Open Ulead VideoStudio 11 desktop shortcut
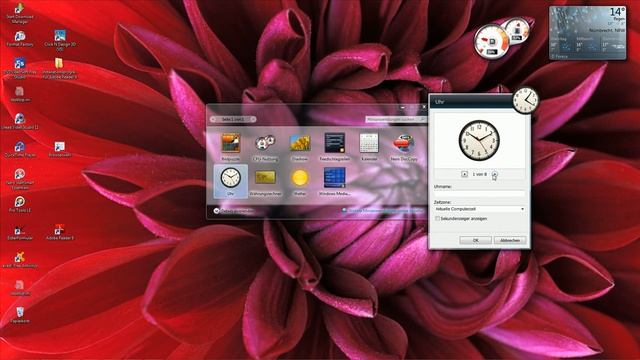 [x=20, y=122]
